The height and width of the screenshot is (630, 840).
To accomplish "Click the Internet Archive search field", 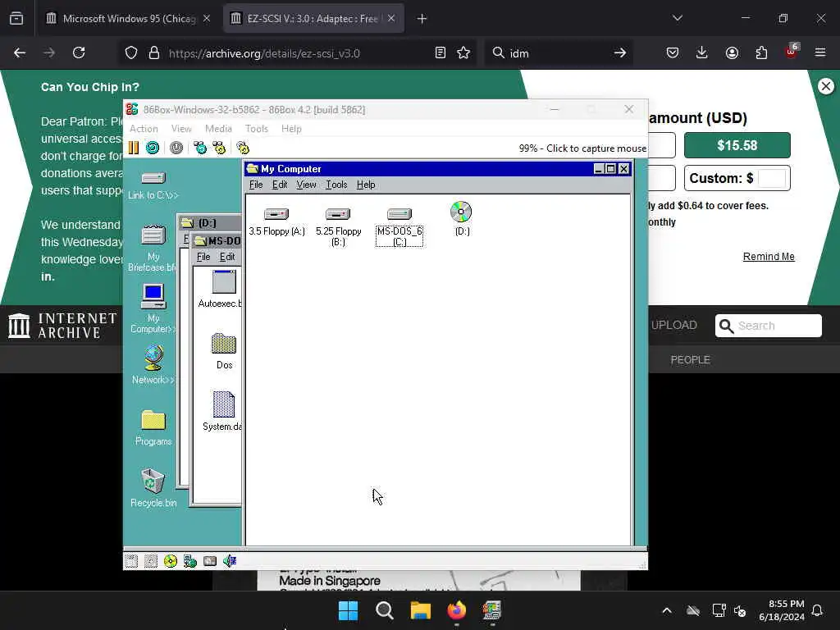I will pyautogui.click(x=768, y=326).
